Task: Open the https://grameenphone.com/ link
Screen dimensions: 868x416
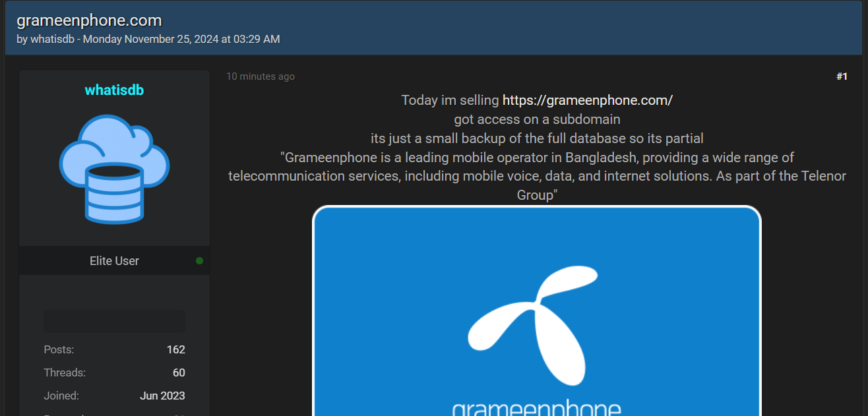Action: click(x=587, y=100)
